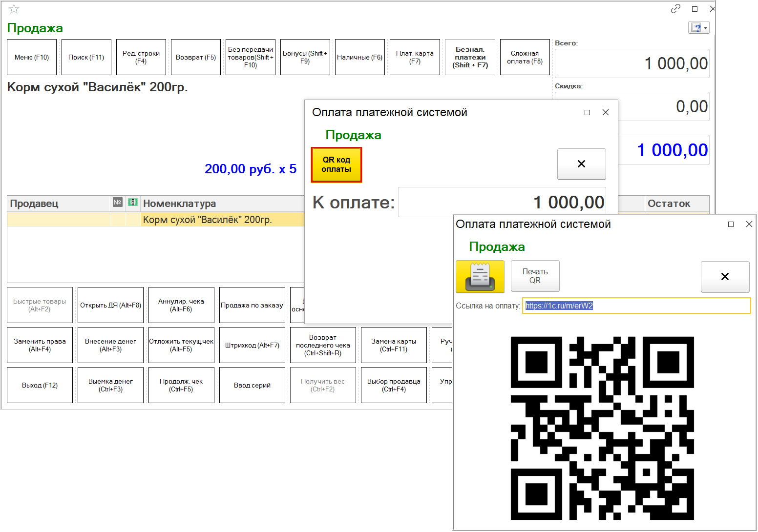This screenshot has height=532, width=758.
Task: Click the Возврат (F5) button
Action: point(196,57)
